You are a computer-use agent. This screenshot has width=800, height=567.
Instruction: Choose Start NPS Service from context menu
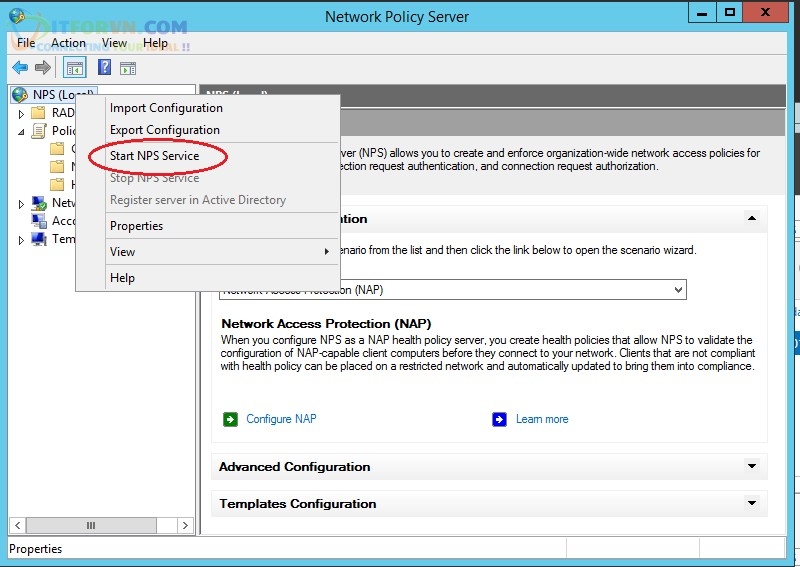pyautogui.click(x=154, y=156)
